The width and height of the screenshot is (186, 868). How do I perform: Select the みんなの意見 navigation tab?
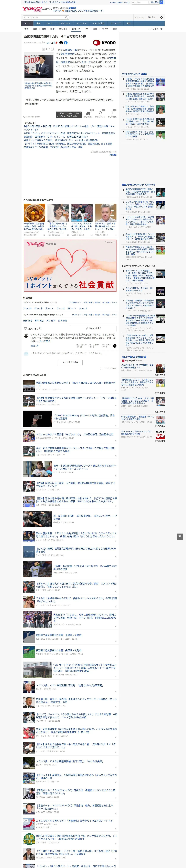pos(98,24)
